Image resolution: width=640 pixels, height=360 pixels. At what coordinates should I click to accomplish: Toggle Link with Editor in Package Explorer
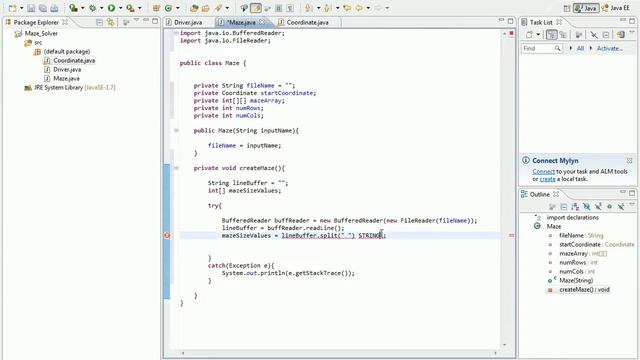111,22
